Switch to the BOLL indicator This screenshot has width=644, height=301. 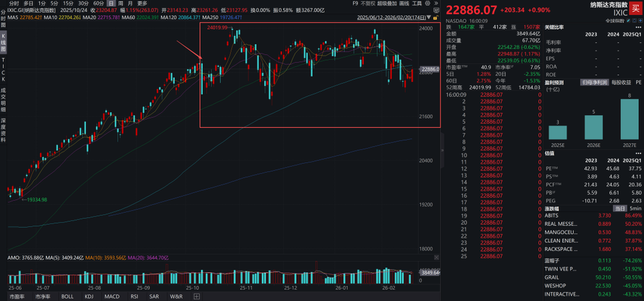point(67,296)
